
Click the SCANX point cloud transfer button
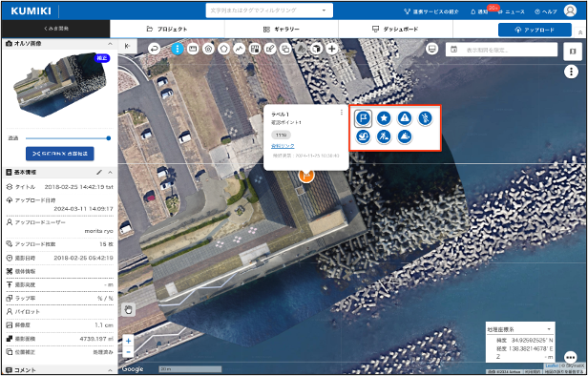click(x=59, y=154)
